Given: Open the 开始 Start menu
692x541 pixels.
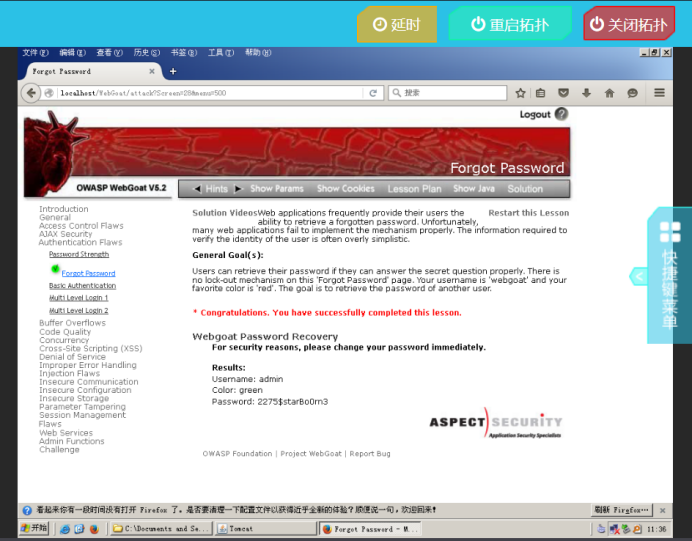Looking at the screenshot, I should tap(34, 528).
